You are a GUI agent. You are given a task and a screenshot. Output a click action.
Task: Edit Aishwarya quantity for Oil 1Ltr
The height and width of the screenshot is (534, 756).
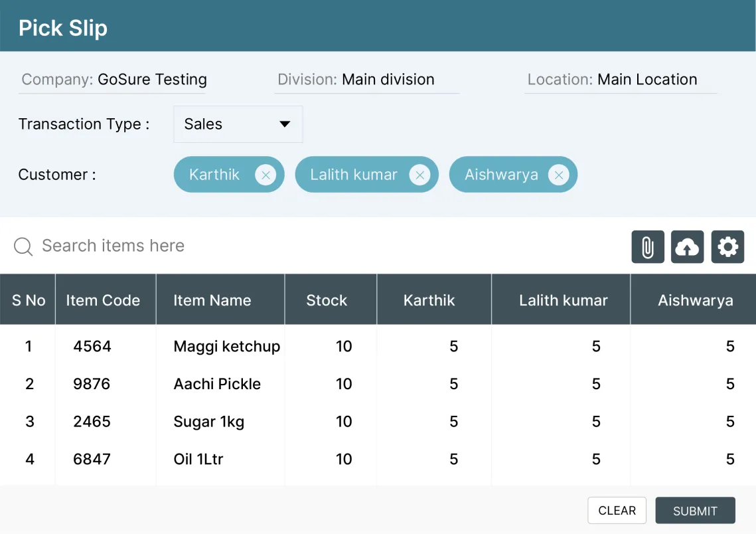coord(729,459)
